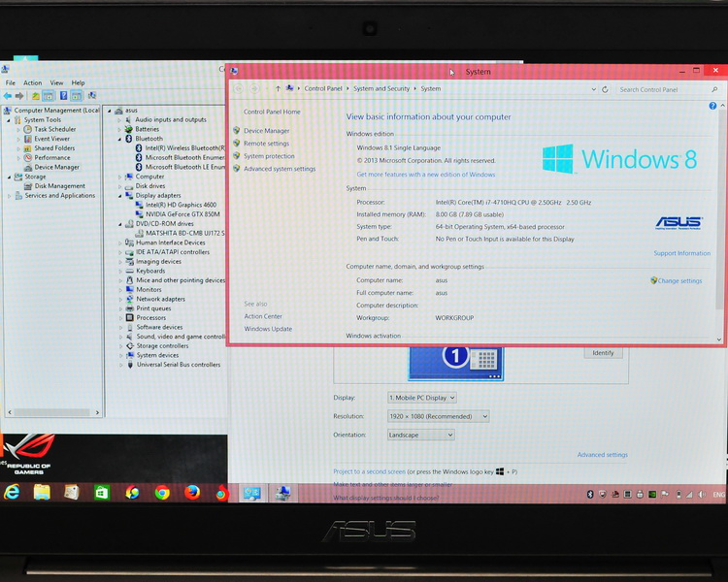Open the Action menu
The image size is (728, 582).
click(32, 82)
